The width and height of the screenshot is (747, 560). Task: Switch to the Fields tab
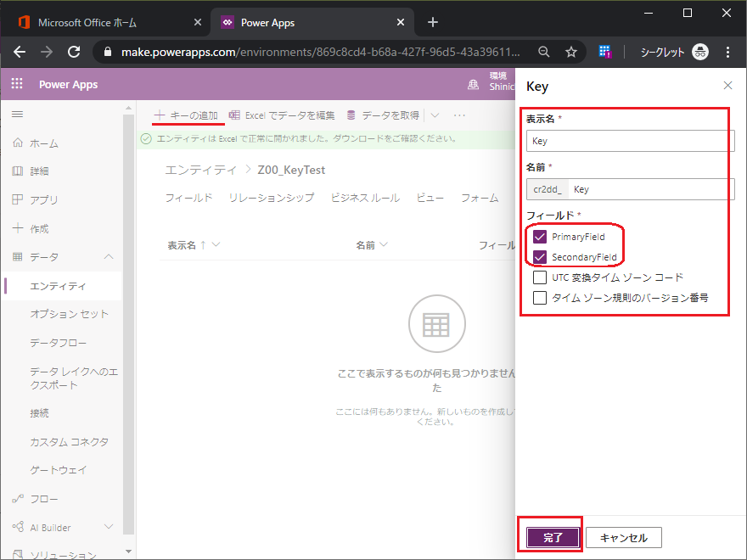(x=188, y=198)
